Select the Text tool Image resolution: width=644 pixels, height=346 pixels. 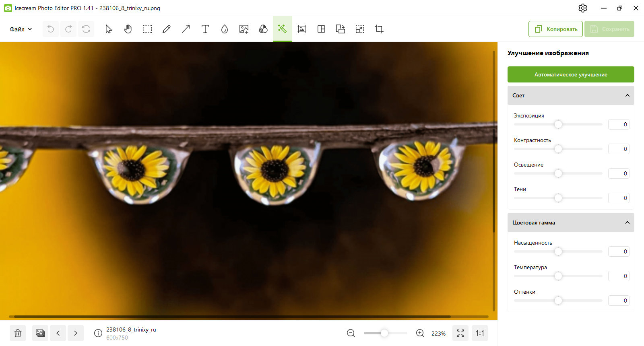pyautogui.click(x=205, y=29)
